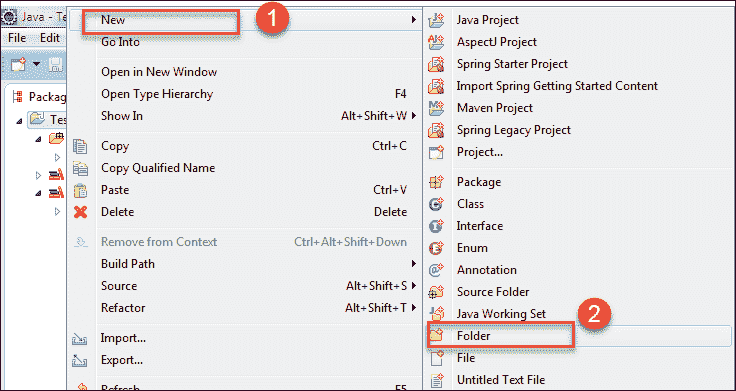This screenshot has width=736, height=391.
Task: Click the Copy Qualified Name icon
Action: coord(81,168)
